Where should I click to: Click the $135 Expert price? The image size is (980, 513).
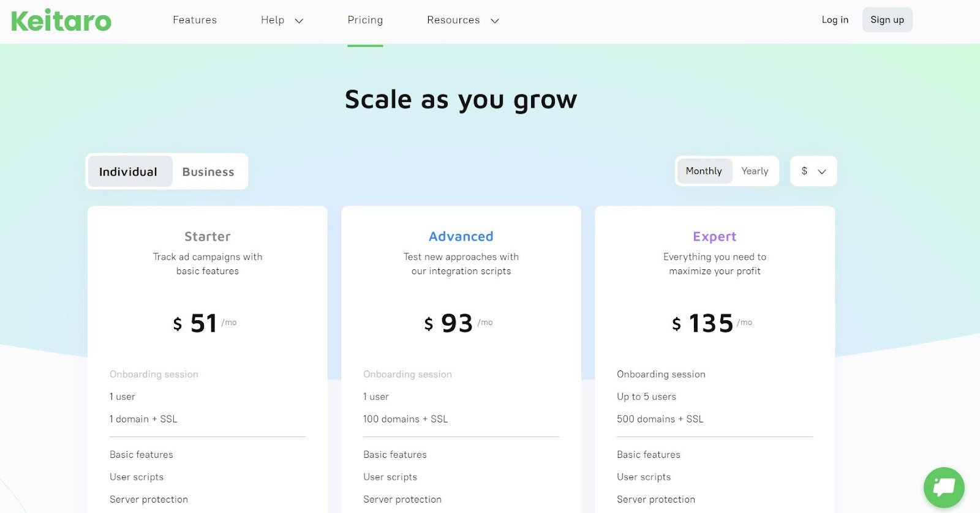(710, 323)
